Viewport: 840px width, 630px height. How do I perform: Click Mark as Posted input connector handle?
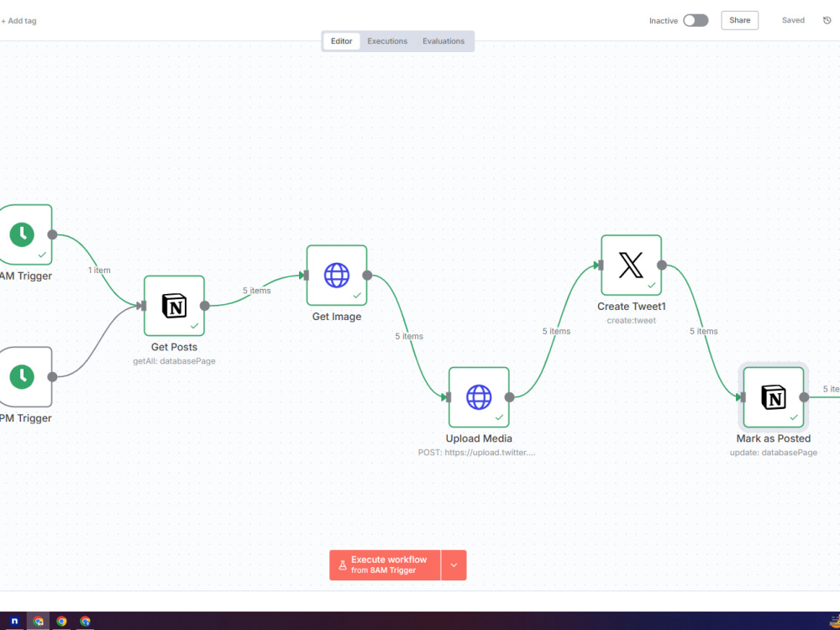(743, 397)
